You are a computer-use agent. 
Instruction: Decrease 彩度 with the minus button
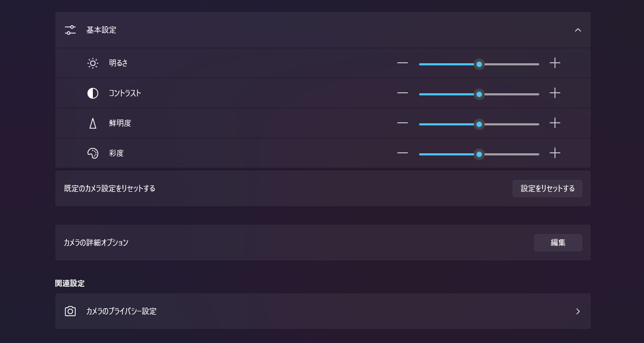tap(402, 153)
